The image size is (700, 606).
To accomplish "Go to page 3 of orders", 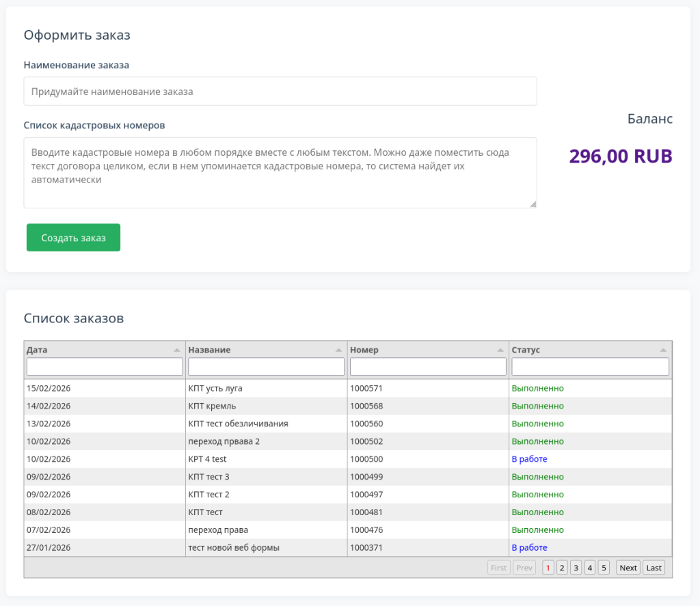I will coord(576,568).
